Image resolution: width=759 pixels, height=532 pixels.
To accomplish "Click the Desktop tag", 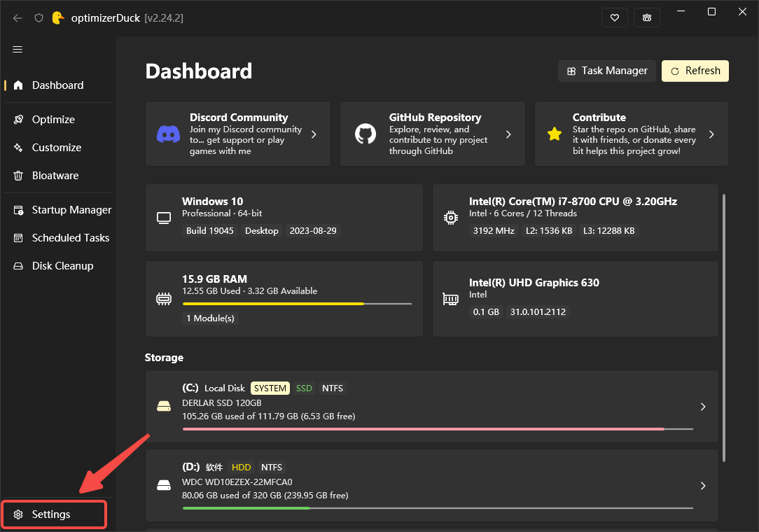I will pyautogui.click(x=261, y=231).
